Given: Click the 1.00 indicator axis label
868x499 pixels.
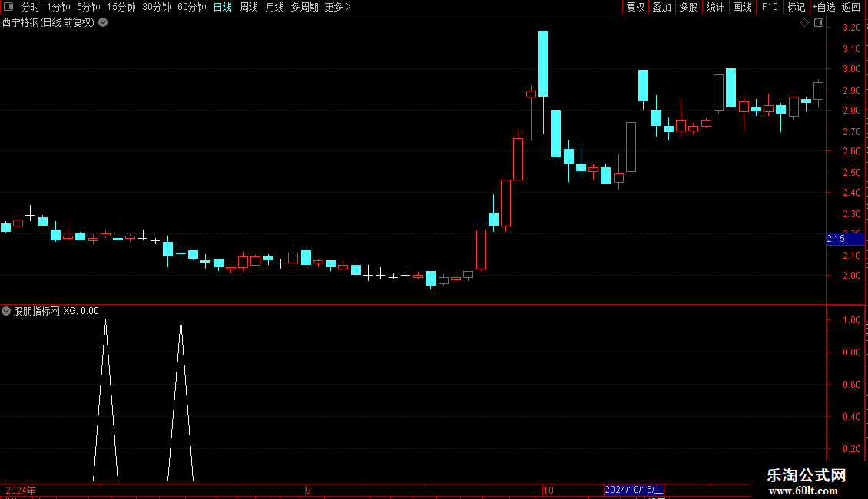Looking at the screenshot, I should coord(851,320).
